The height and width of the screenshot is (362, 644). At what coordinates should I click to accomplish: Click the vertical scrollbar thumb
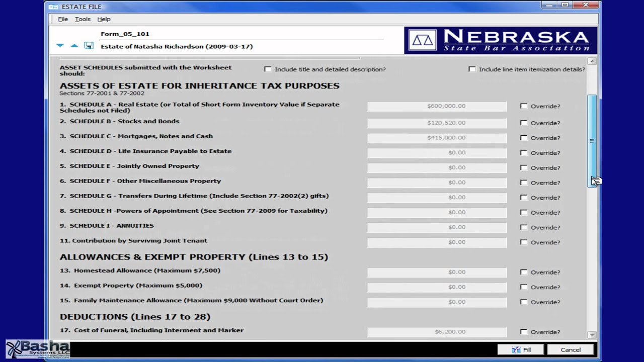pos(592,141)
